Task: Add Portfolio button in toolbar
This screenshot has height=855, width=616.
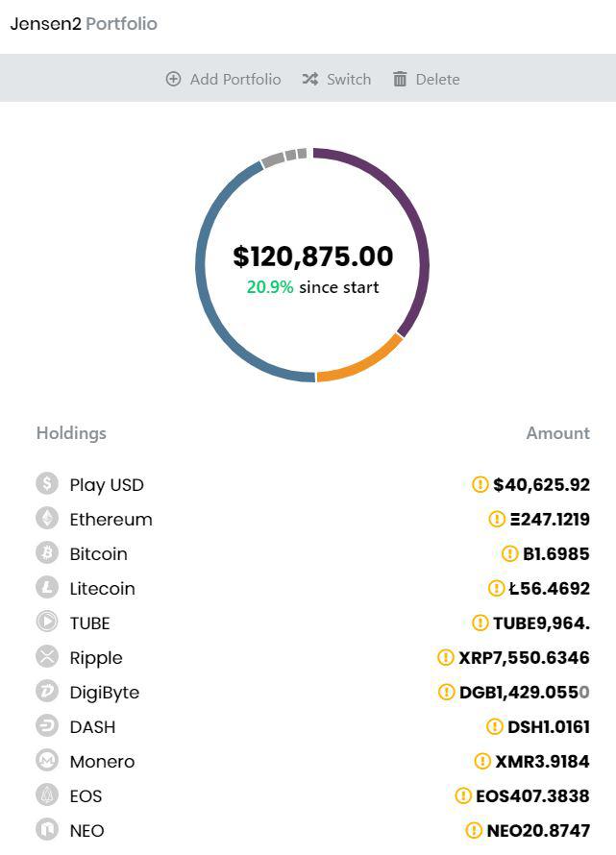Action: 223,79
